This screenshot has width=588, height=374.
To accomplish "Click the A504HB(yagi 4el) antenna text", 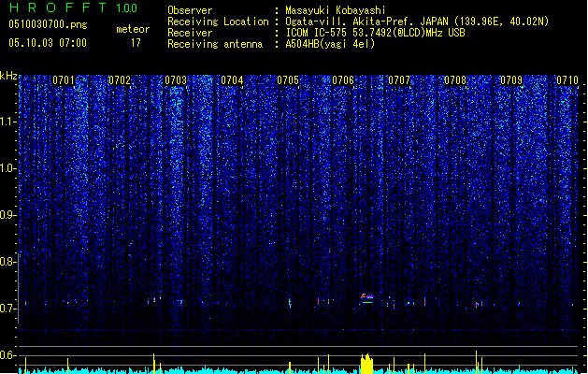I will coord(330,44).
